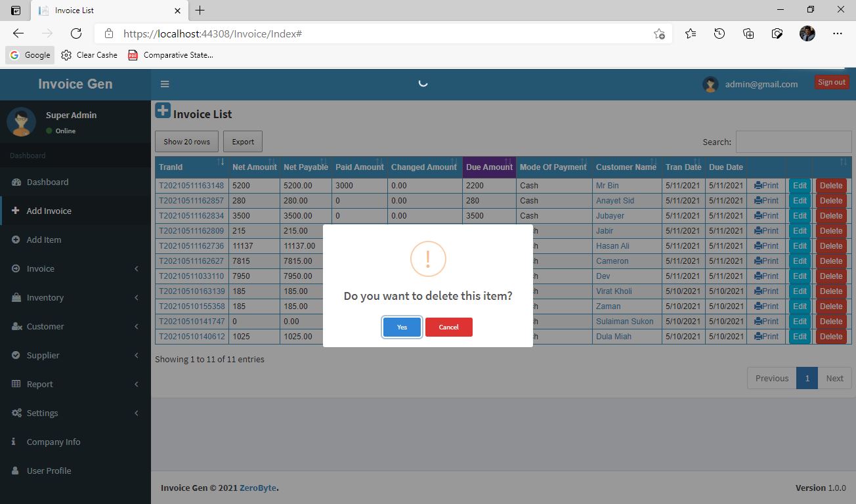
Task: Click the Company Info icon in sidebar
Action: point(15,442)
